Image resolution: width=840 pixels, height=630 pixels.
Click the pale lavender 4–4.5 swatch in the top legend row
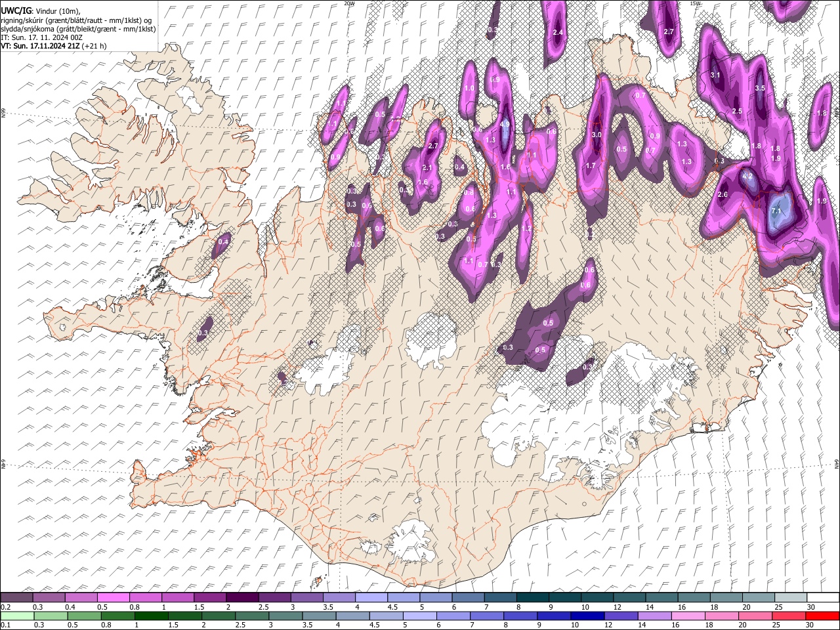(x=371, y=597)
